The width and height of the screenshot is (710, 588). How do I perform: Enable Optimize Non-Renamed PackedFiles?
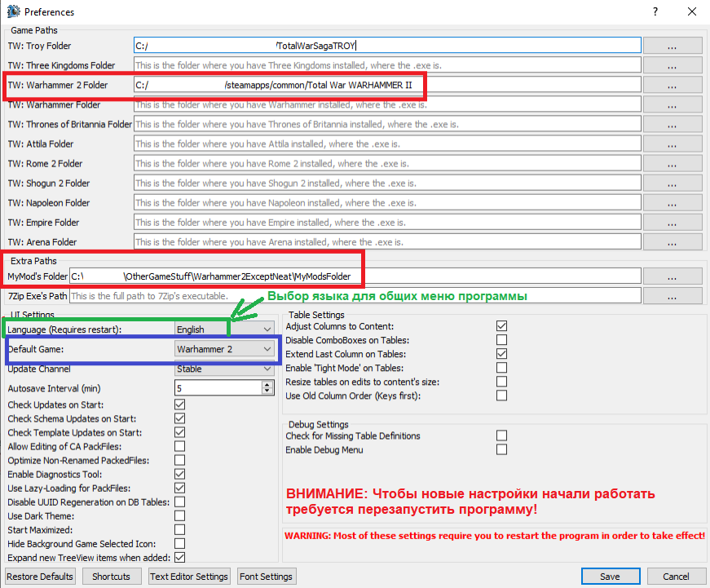point(180,460)
